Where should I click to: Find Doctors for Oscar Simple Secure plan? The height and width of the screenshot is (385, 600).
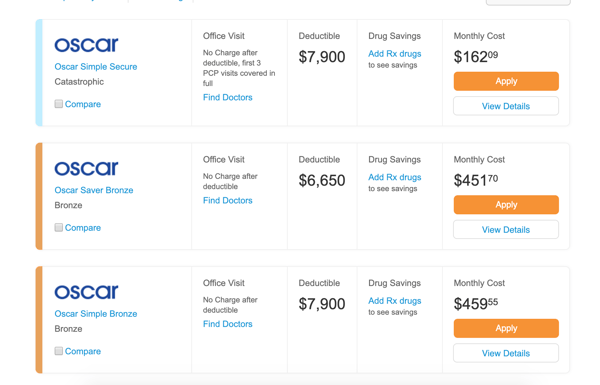(x=228, y=97)
